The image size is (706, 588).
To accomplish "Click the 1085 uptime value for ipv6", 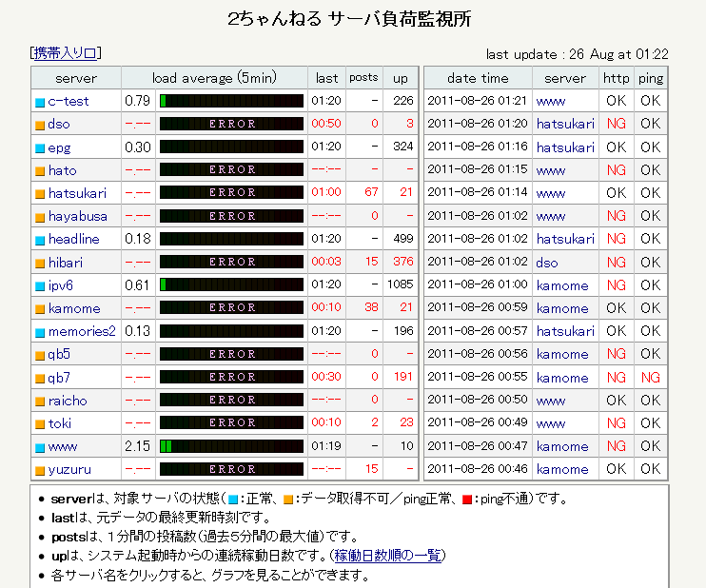I will pyautogui.click(x=401, y=284).
